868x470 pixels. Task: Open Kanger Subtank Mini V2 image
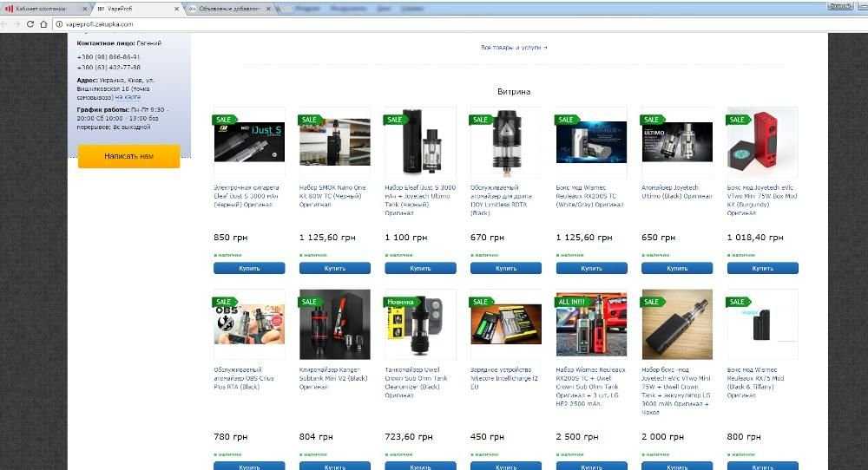point(335,324)
